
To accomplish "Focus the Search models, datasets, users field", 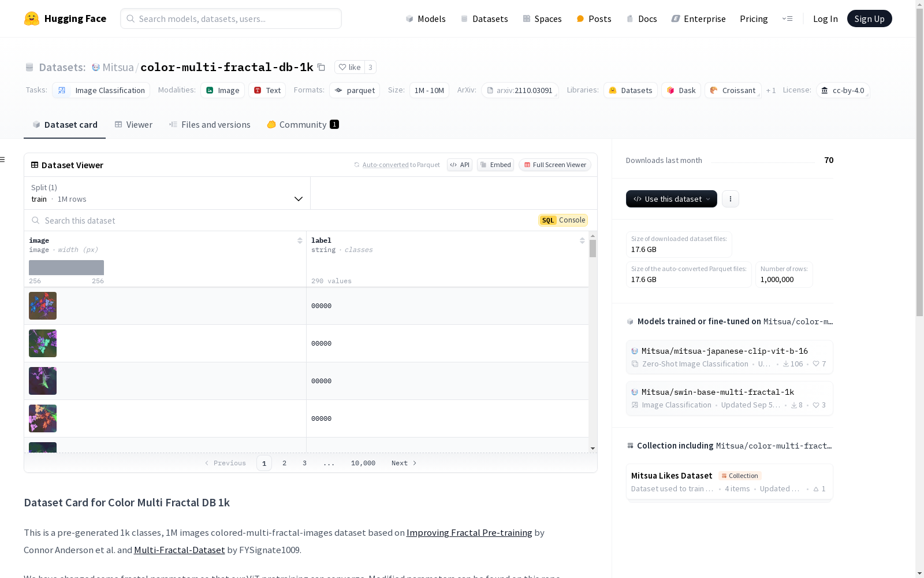I will (231, 18).
